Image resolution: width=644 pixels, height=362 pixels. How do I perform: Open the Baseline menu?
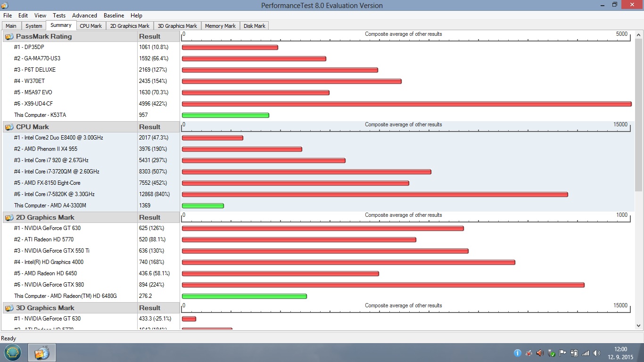(114, 16)
